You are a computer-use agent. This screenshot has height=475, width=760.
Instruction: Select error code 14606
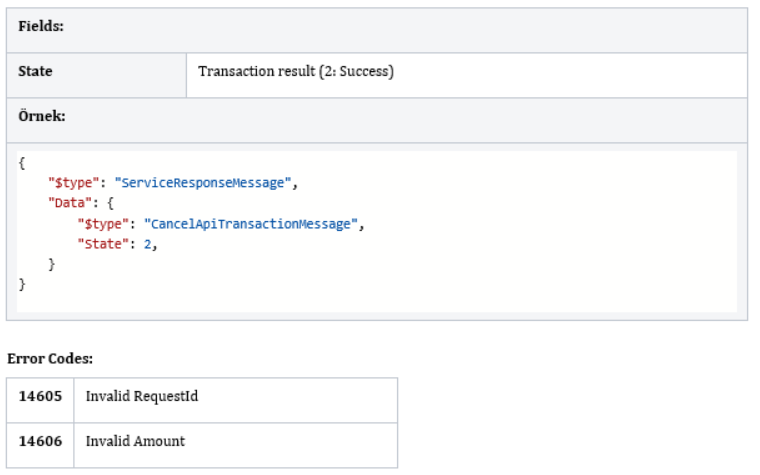coord(40,441)
